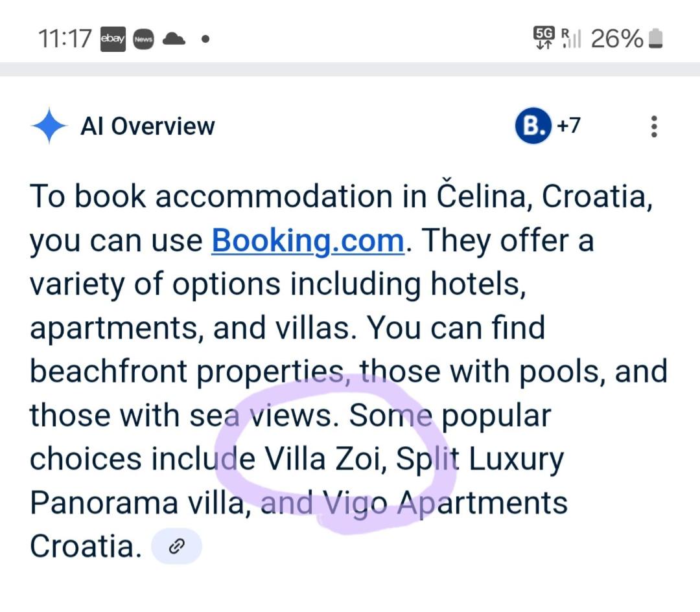The width and height of the screenshot is (700, 612).
Task: Tap the AI Overview heading text
Action: (x=149, y=126)
